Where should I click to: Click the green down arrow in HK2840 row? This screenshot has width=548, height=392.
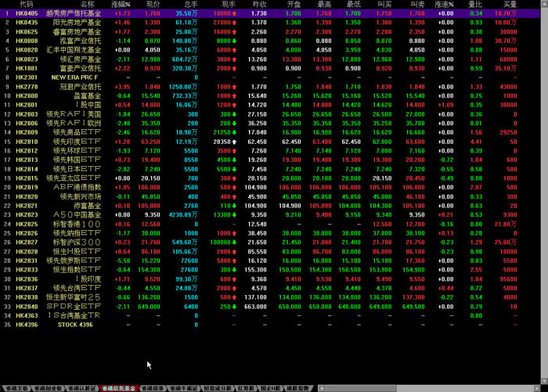pyautogui.click(x=236, y=306)
